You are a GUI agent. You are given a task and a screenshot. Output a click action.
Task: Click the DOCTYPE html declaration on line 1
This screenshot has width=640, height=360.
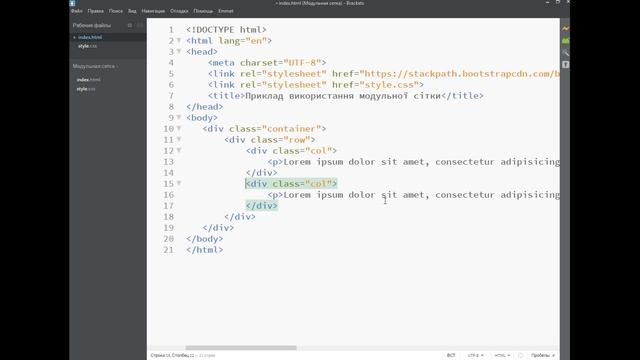(226, 30)
